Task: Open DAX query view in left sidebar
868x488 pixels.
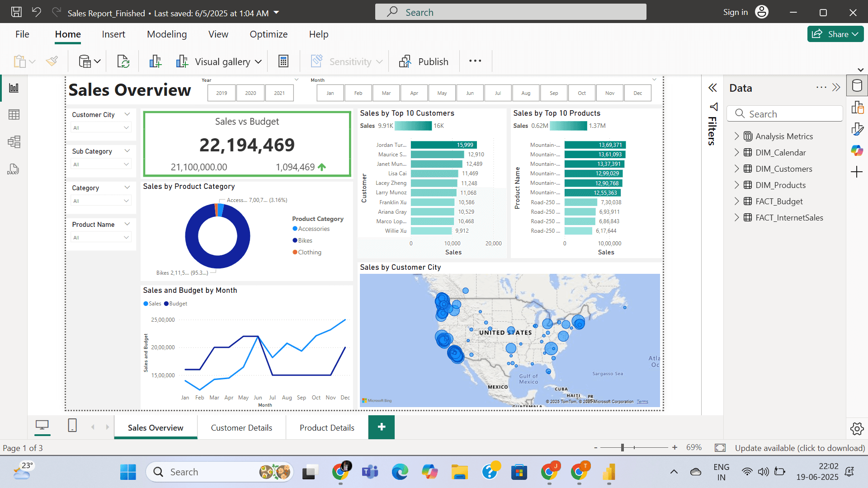Action: (x=14, y=169)
